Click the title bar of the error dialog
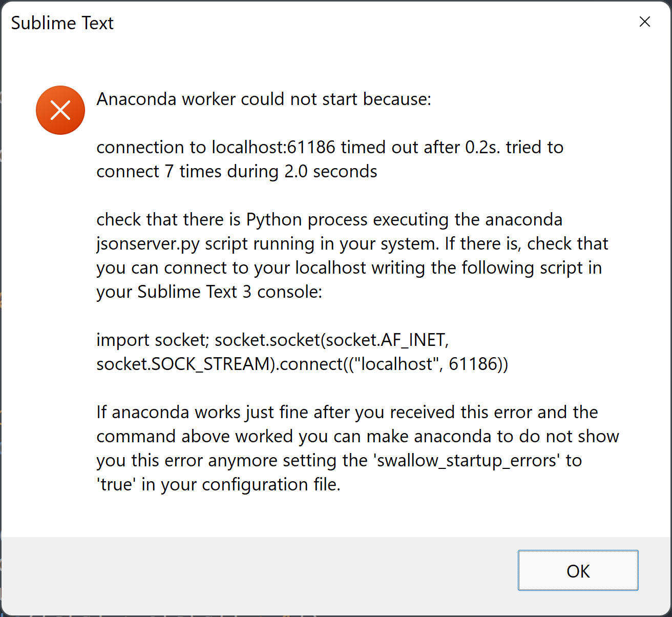 click(307, 23)
